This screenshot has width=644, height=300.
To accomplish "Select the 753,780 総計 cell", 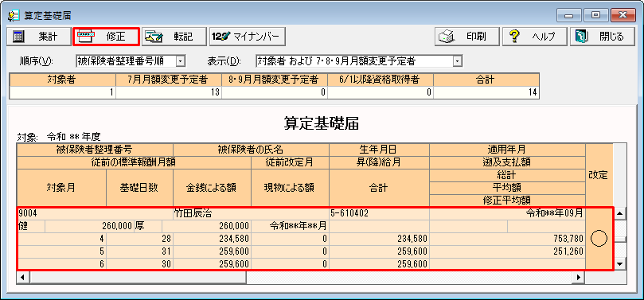I will (508, 239).
